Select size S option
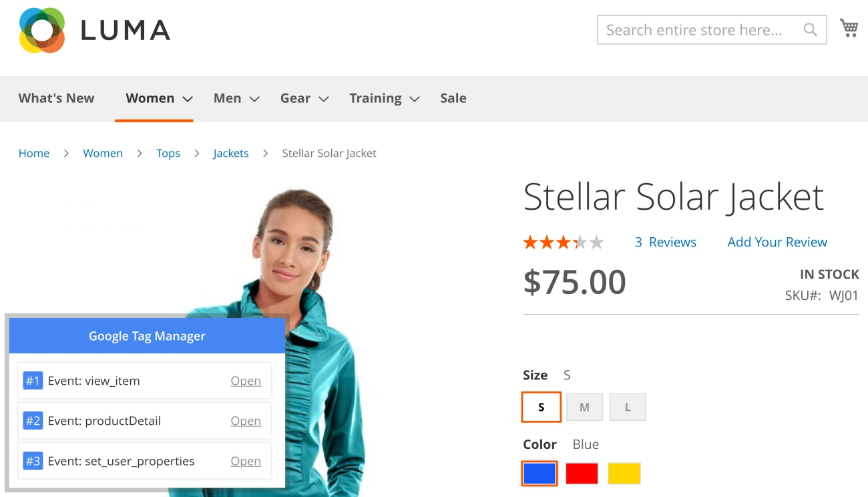Viewport: 868px width, 497px height. (x=541, y=407)
